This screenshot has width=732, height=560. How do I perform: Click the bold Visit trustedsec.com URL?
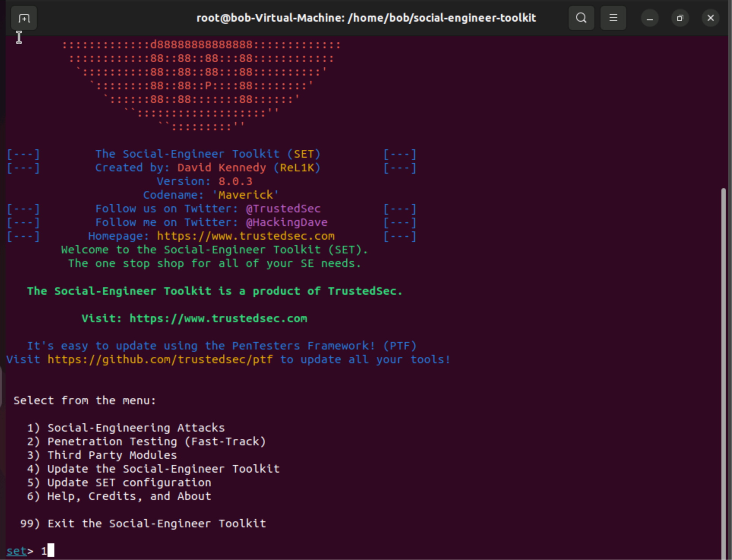click(218, 318)
